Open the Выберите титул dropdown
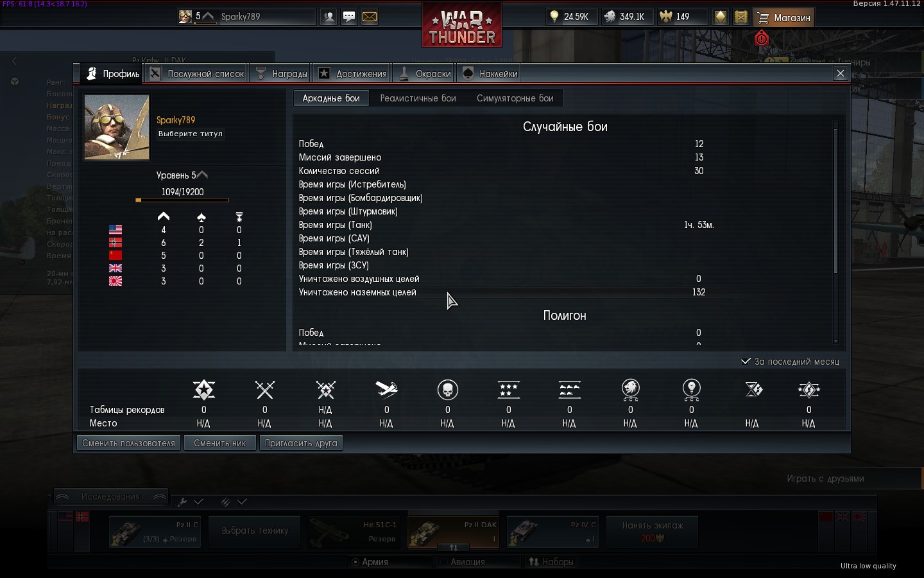The height and width of the screenshot is (578, 924). tap(191, 134)
